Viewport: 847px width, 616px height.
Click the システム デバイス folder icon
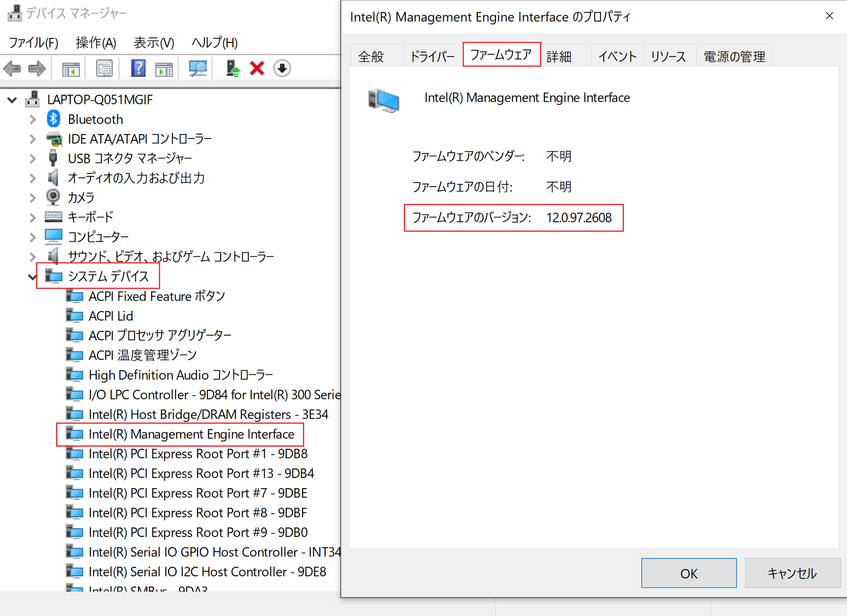tap(54, 276)
